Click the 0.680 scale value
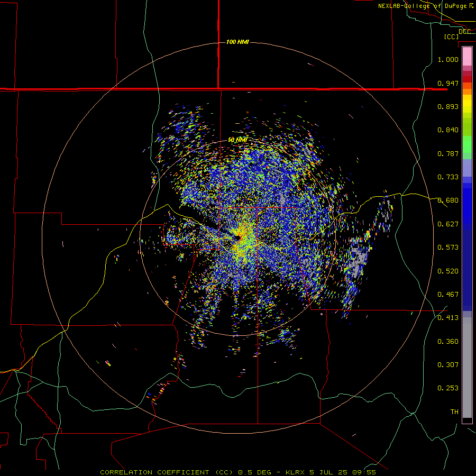 point(448,200)
